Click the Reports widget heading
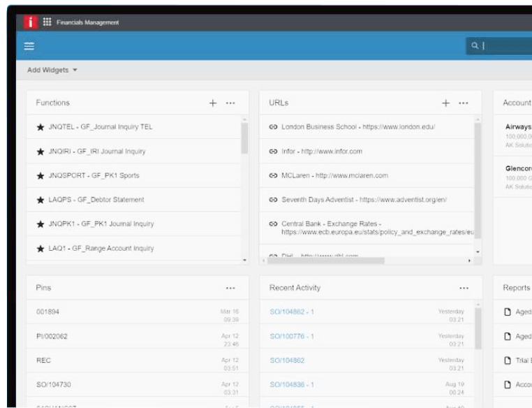Image resolution: width=532 pixels, height=408 pixels. point(517,288)
